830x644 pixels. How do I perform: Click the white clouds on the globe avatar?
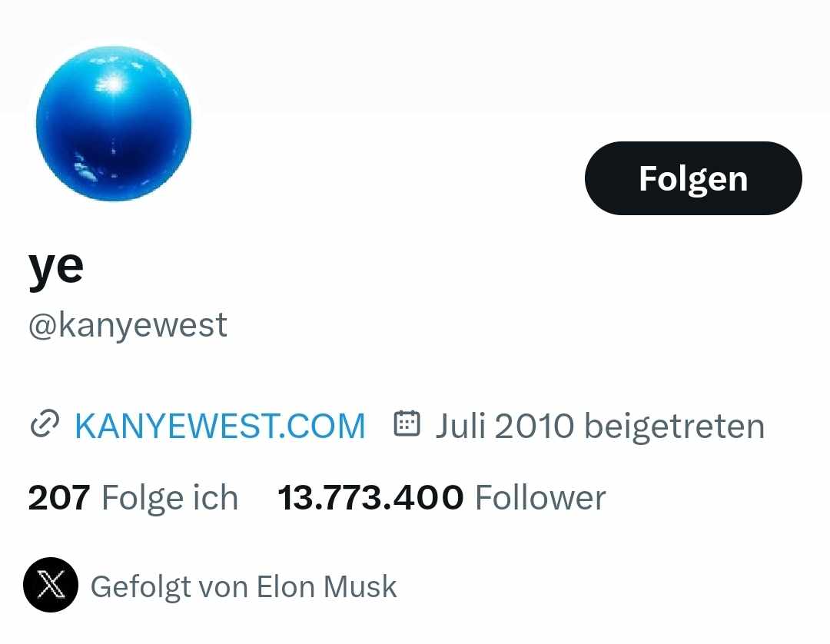(85, 166)
